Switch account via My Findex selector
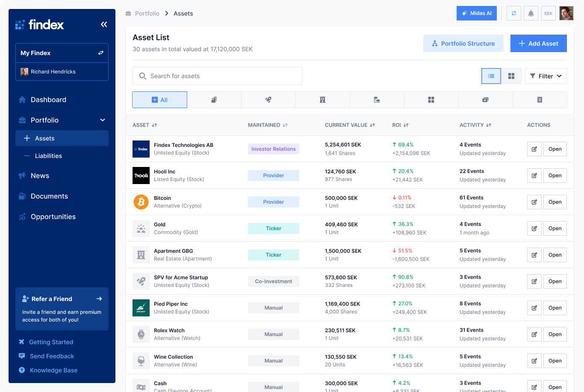The width and height of the screenshot is (584, 392). point(101,53)
